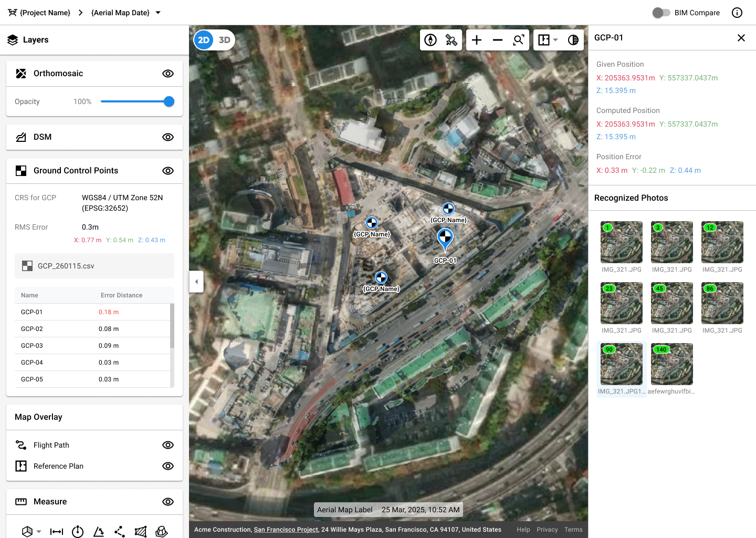Screen dimensions: 756x538
Task: Toggle Flight Path overlay visibility
Action: [x=168, y=445]
